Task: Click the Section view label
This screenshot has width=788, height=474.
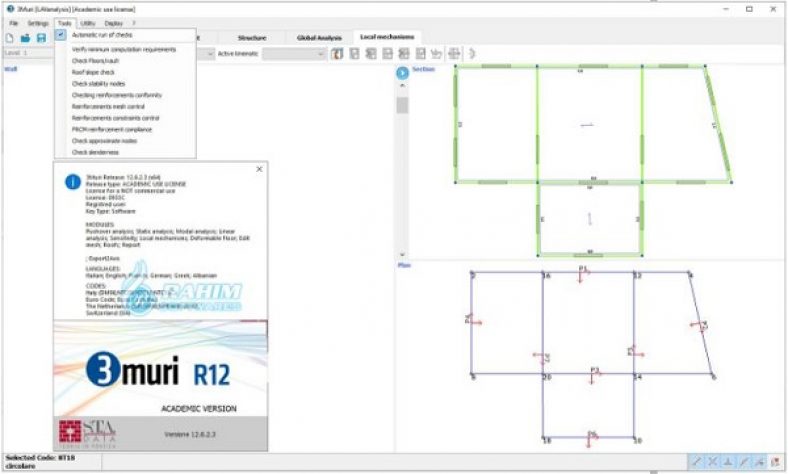Action: [423, 69]
